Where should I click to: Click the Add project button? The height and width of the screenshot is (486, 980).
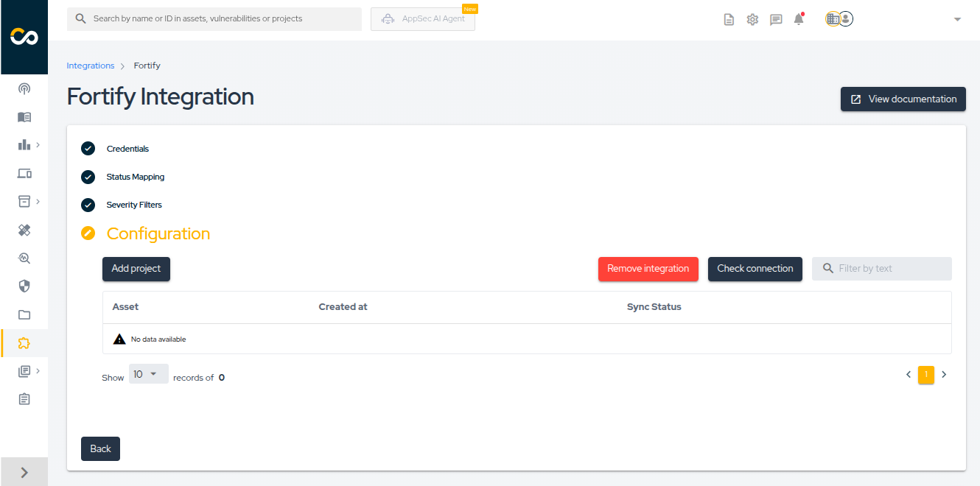[x=136, y=269]
